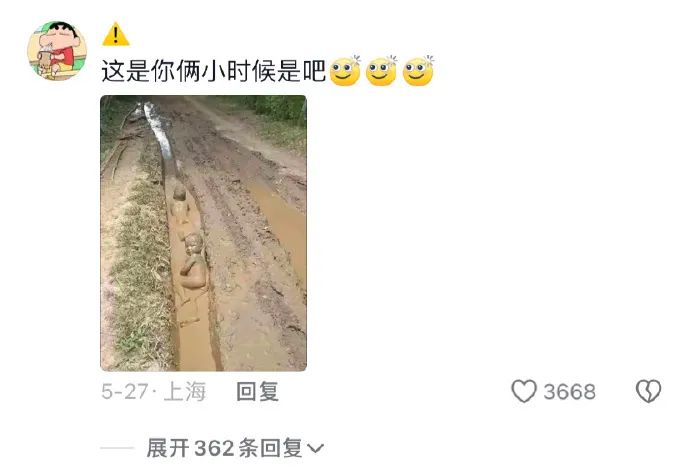Tap the first smiley emoji in comment
This screenshot has height=472, width=690.
[x=345, y=71]
